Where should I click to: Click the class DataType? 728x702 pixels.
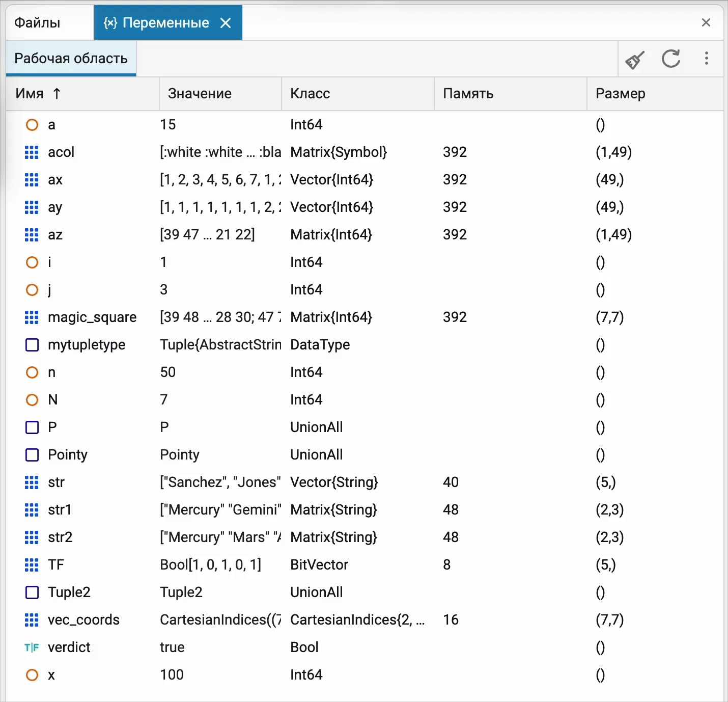point(320,345)
